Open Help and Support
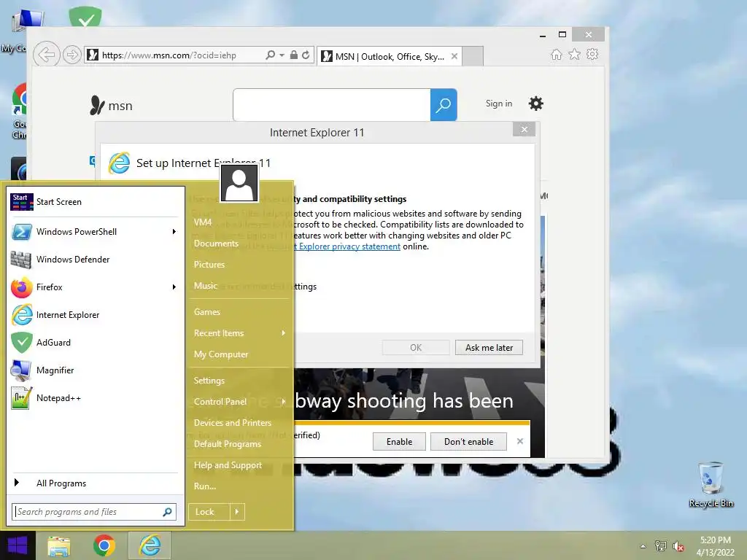 coord(228,465)
